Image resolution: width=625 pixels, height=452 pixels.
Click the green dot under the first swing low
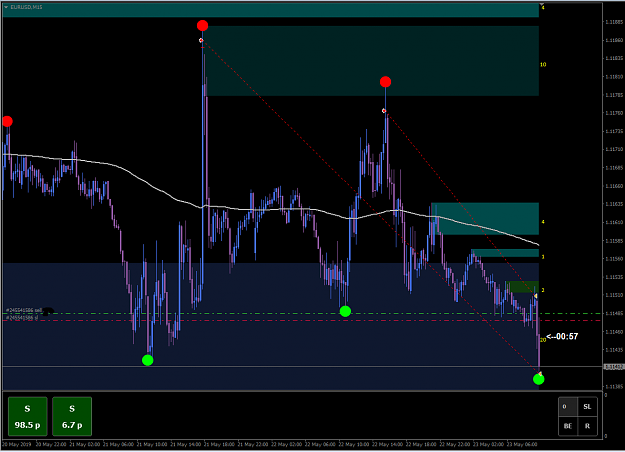click(x=147, y=360)
